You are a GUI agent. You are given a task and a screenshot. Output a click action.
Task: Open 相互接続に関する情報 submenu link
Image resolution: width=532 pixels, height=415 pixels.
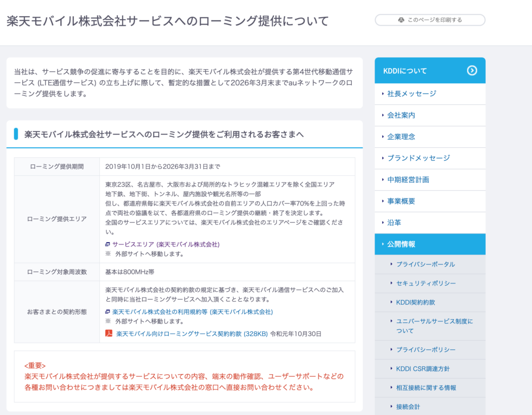tap(430, 388)
